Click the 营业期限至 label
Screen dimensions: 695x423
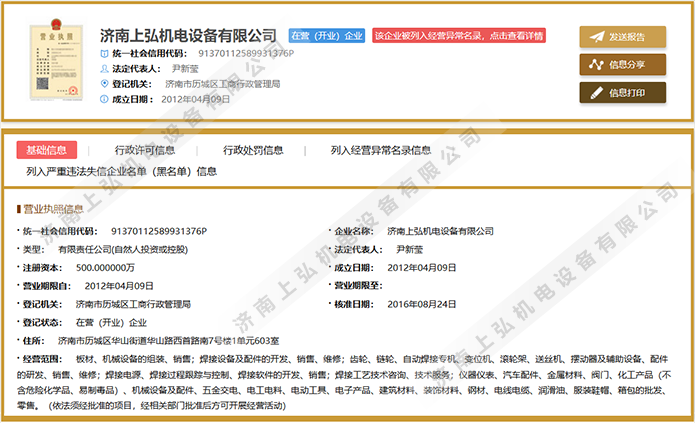358,286
